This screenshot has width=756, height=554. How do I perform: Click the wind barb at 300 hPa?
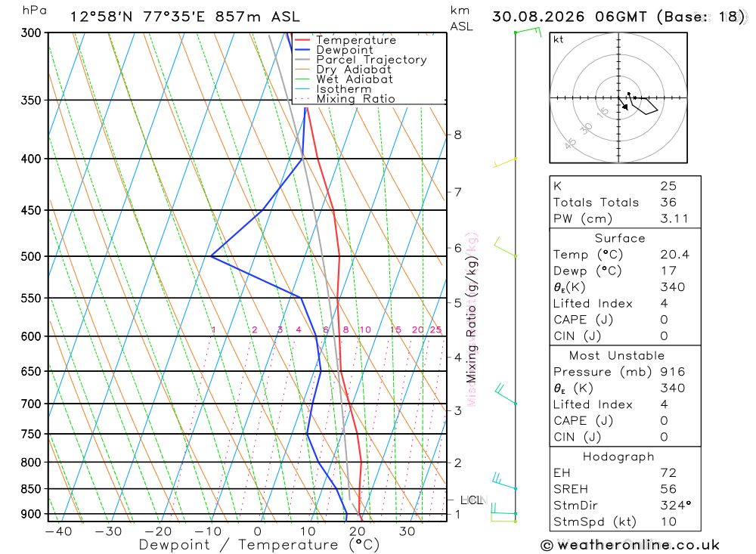pyautogui.click(x=528, y=32)
